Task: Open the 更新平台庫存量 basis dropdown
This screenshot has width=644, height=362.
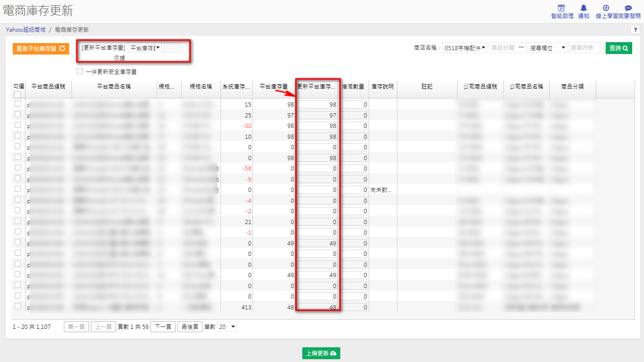Action: pos(145,48)
